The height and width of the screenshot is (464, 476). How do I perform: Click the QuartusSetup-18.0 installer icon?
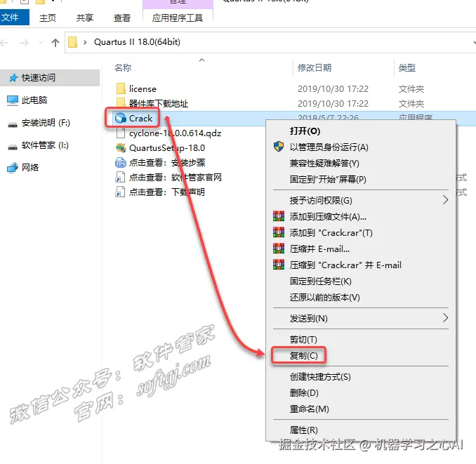pos(121,148)
